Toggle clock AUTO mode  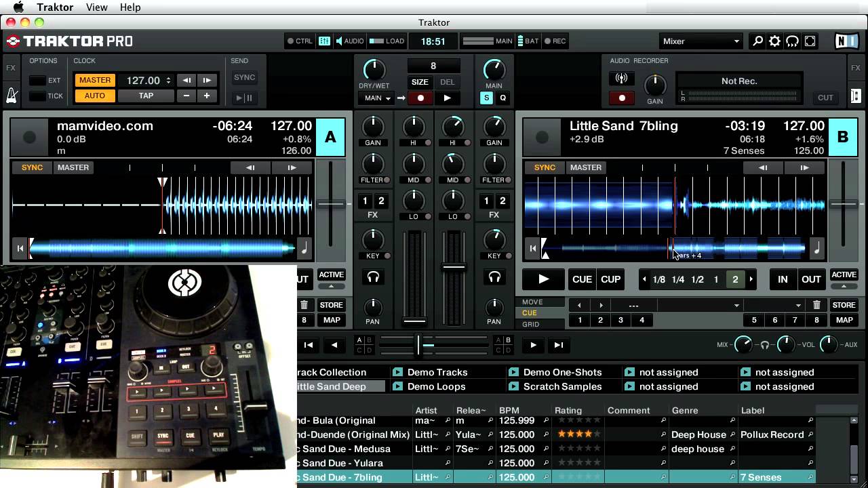pyautogui.click(x=95, y=96)
